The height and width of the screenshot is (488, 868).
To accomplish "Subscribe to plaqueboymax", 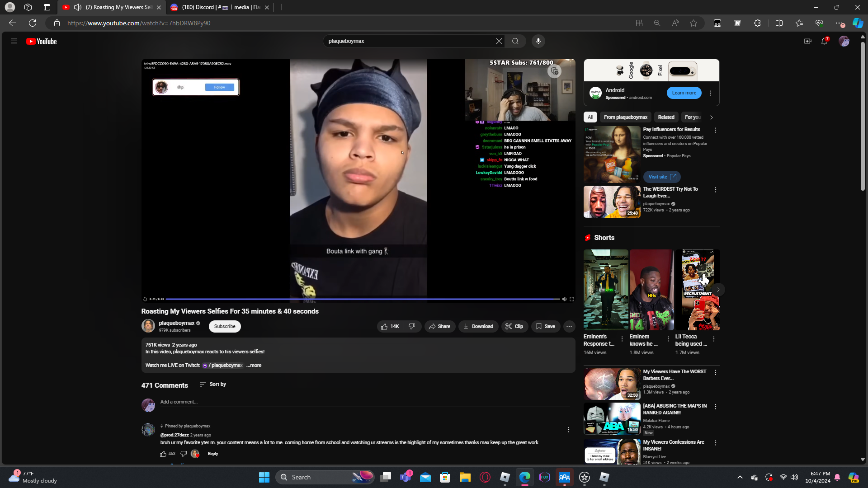I will tap(225, 326).
